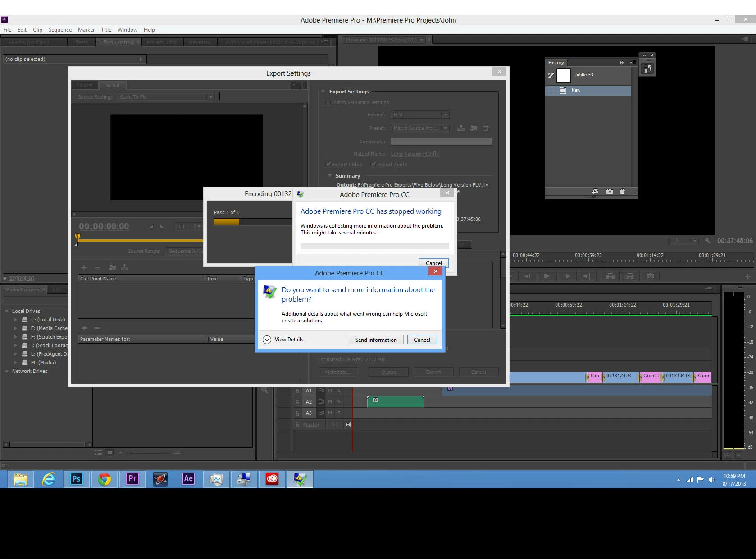The image size is (756, 560).
Task: Click the History panel new snapshot camera icon
Action: tap(610, 192)
